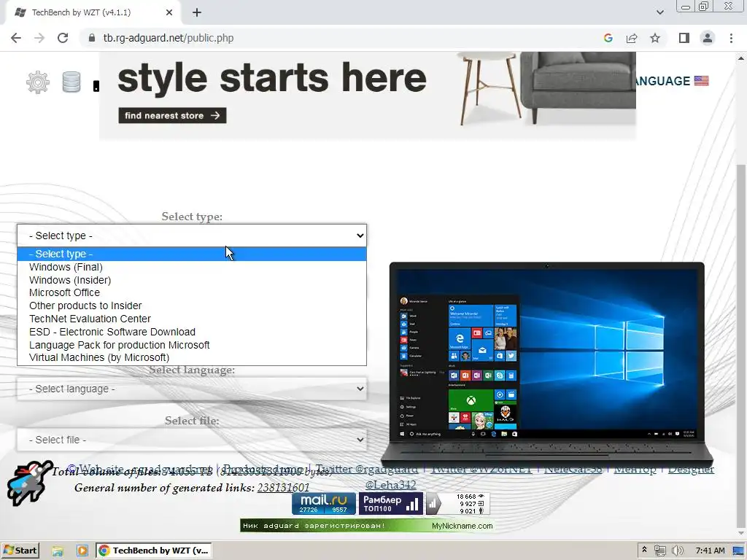Image resolution: width=747 pixels, height=560 pixels.
Task: Open the Twitter @rgadguard link
Action: click(x=367, y=469)
